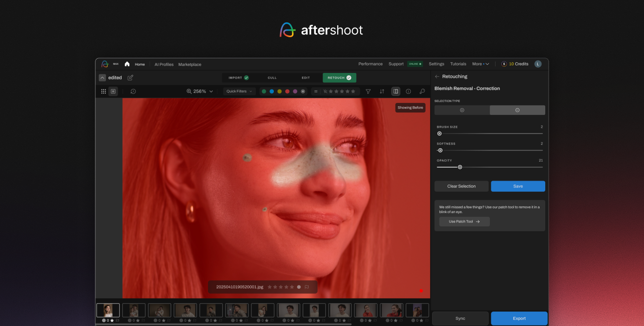The height and width of the screenshot is (326, 644).
Task: Click the Opacity slider handle
Action: [460, 167]
